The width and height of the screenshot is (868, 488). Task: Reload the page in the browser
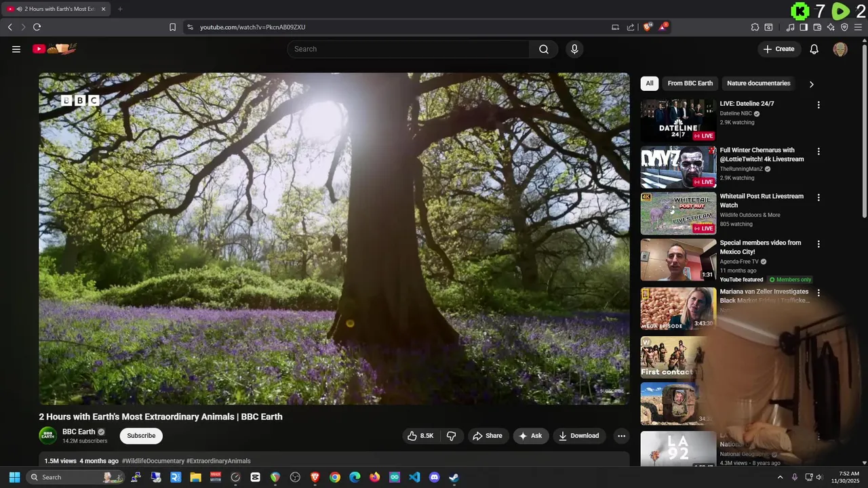coord(37,27)
